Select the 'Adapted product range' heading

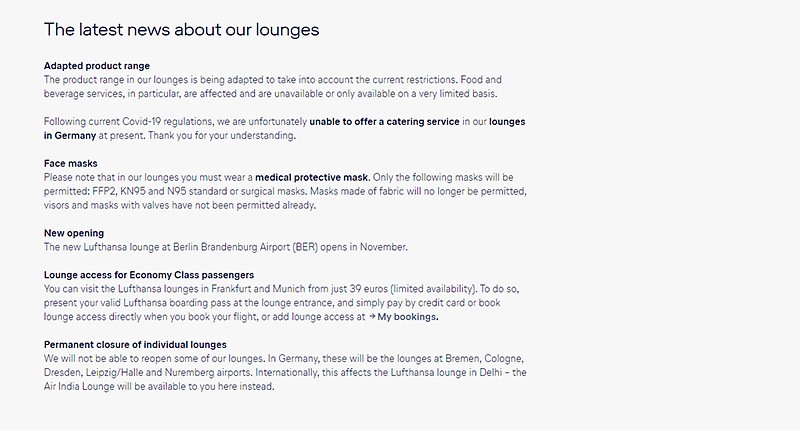97,66
